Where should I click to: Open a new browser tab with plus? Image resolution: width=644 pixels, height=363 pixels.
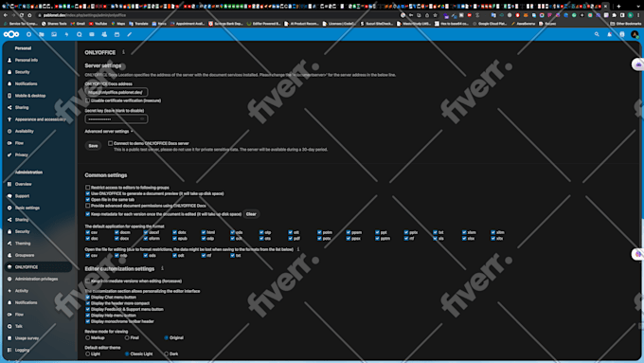click(x=618, y=7)
